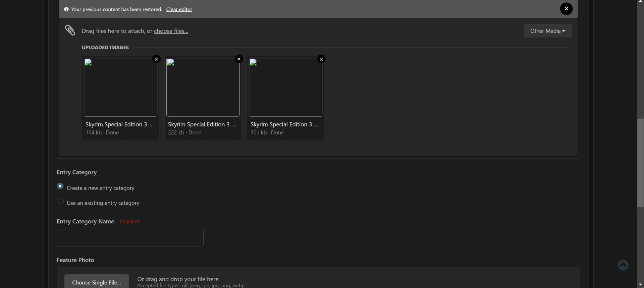Click the UPLOADED IMAGES heading
Screen dimensions: 644x288
point(105,48)
